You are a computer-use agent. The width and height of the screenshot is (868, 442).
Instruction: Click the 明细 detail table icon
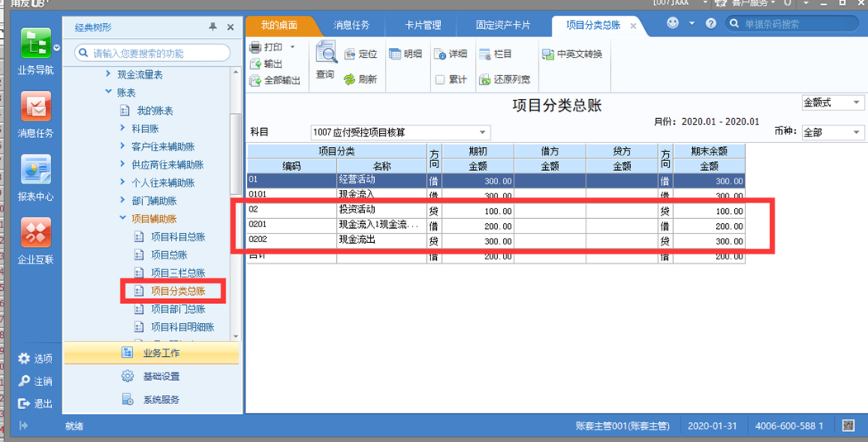pos(395,54)
